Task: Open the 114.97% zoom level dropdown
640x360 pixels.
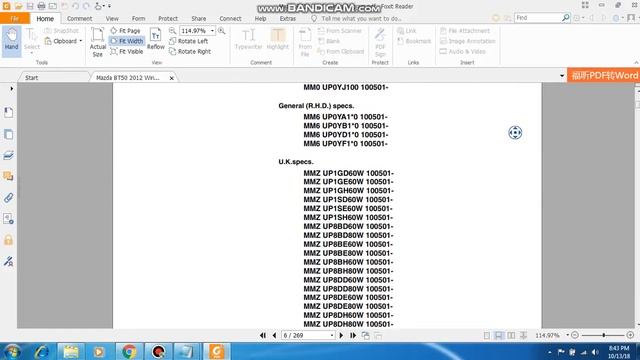Action: pos(212,31)
